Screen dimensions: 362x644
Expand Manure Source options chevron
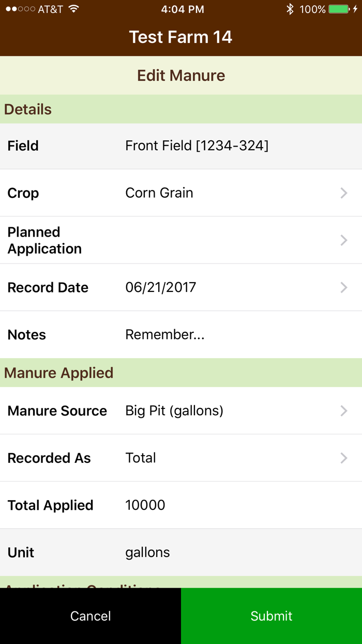point(344,411)
